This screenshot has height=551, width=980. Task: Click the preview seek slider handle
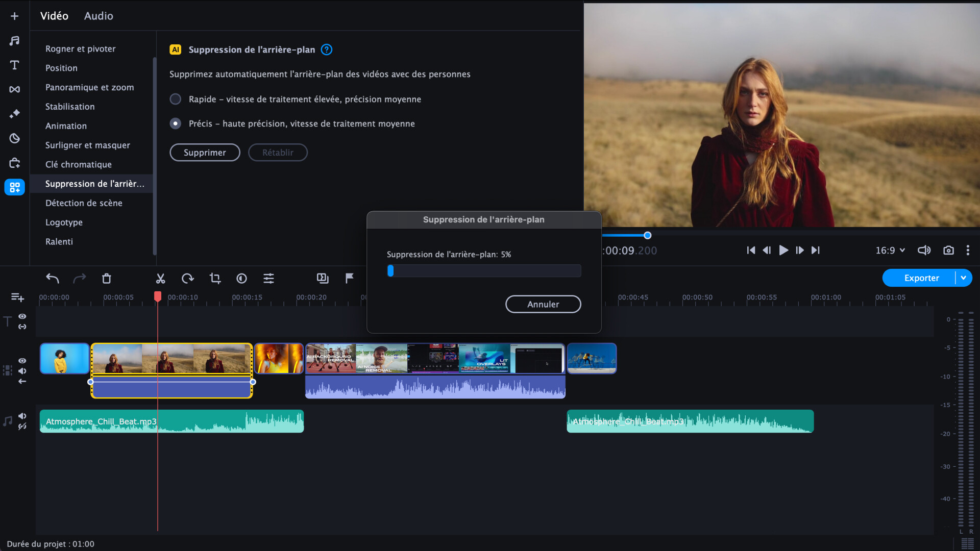647,235
